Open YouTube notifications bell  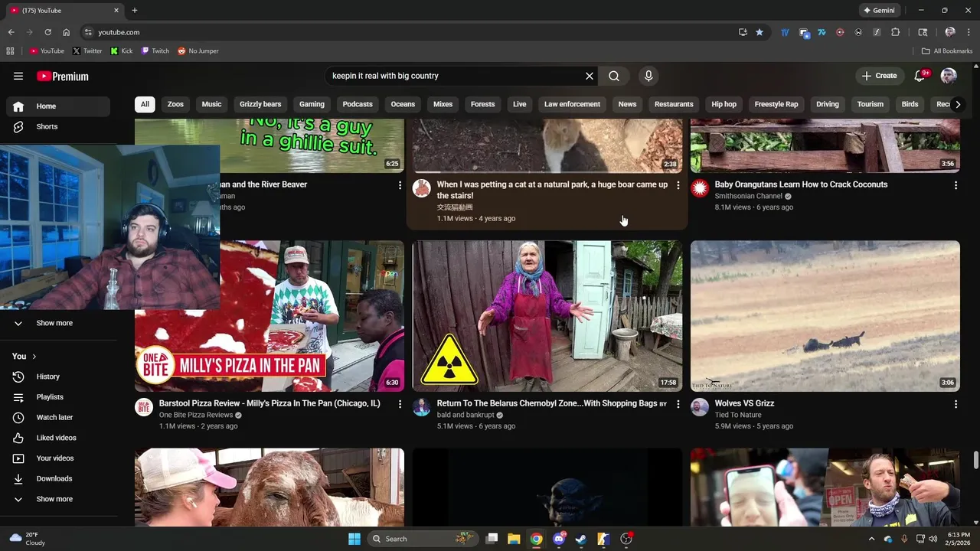[920, 76]
